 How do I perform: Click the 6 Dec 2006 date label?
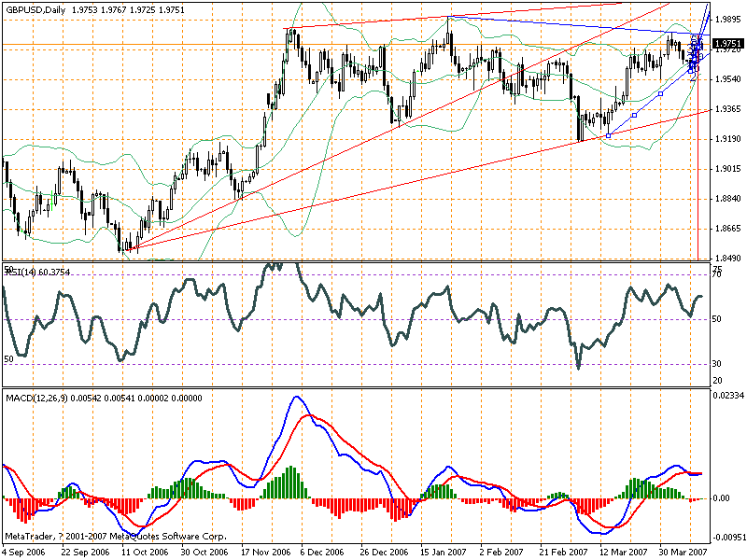pyautogui.click(x=322, y=552)
